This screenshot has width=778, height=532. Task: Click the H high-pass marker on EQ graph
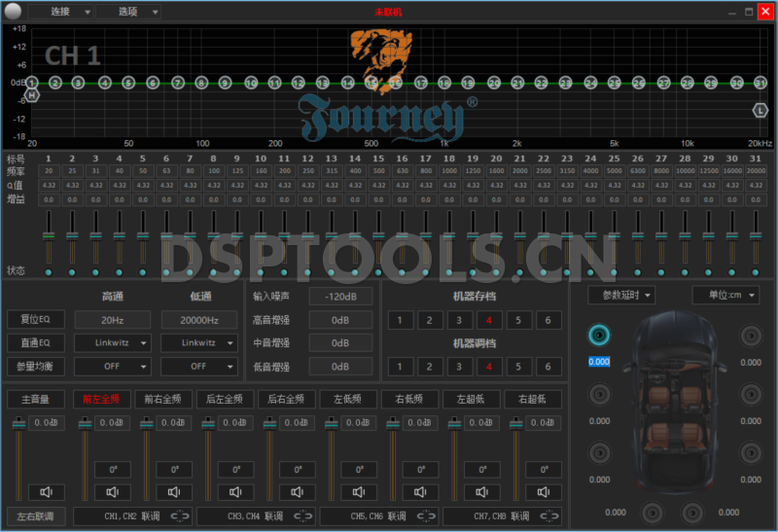[32, 95]
